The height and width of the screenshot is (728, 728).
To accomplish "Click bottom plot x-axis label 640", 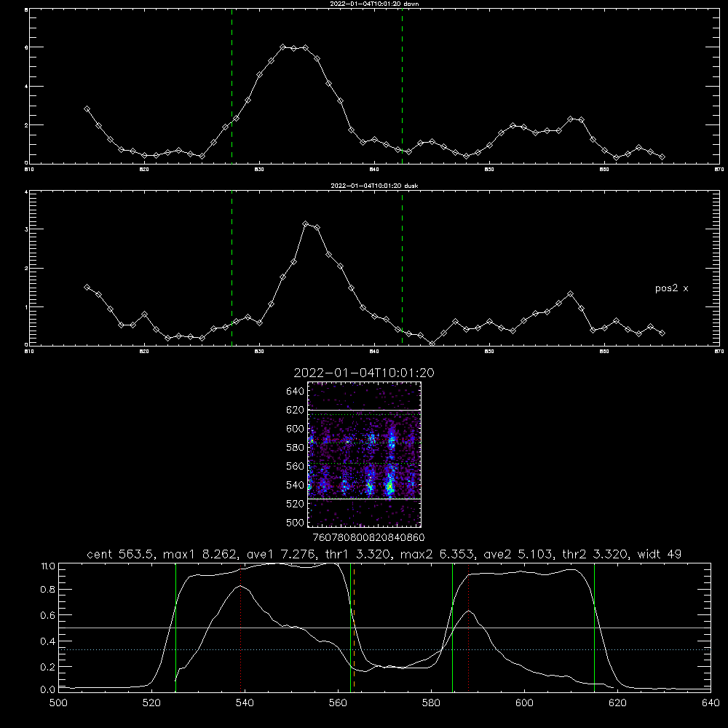I will (x=711, y=703).
